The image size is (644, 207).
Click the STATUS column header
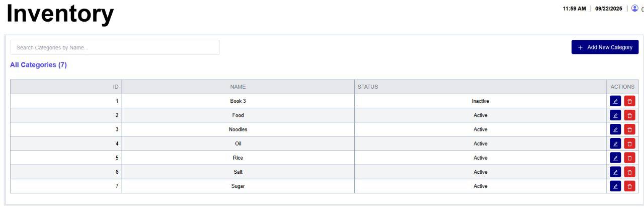point(368,87)
